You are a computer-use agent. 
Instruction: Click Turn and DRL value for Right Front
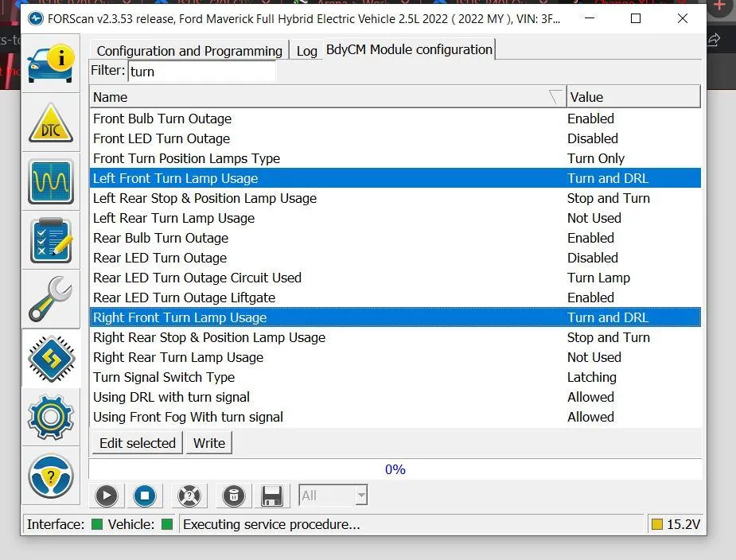click(608, 317)
